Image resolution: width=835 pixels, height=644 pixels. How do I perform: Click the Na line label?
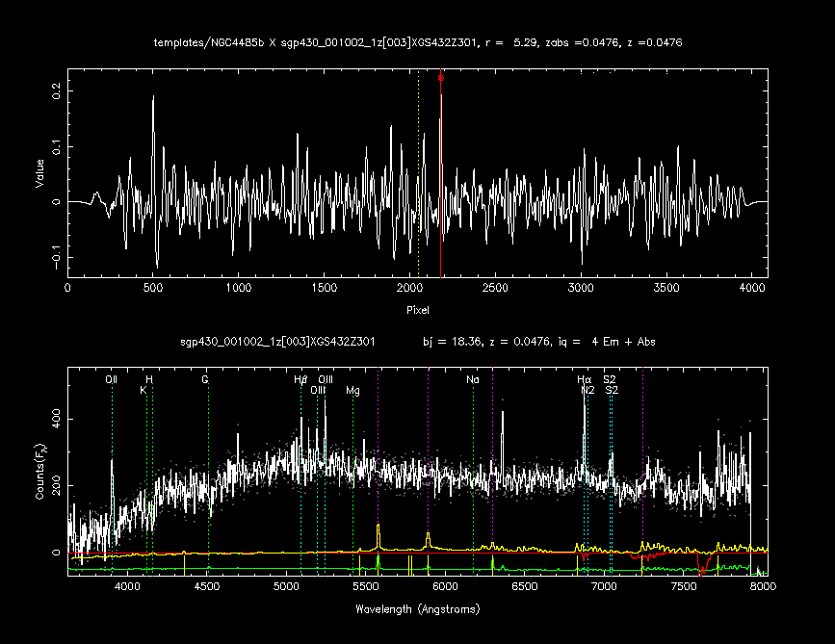point(472,379)
